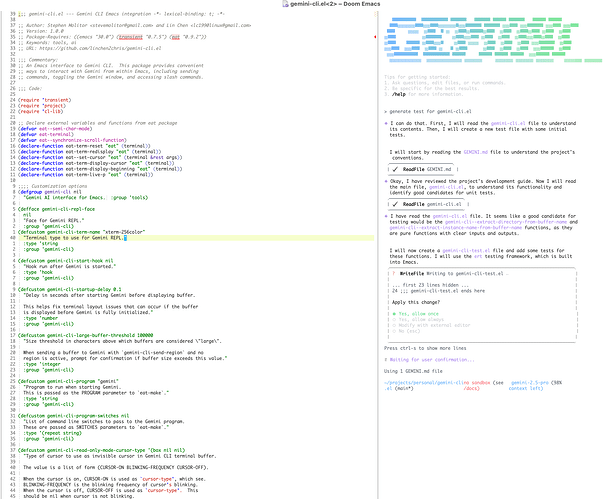The image size is (616, 499).
Task: Click the defcustom gemini-cli-start-hook line
Action: coord(66,261)
